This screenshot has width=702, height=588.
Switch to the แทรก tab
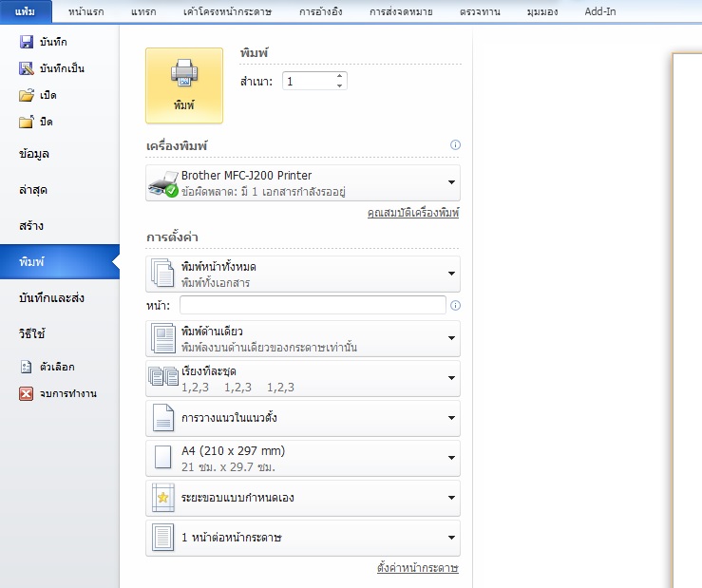(143, 11)
